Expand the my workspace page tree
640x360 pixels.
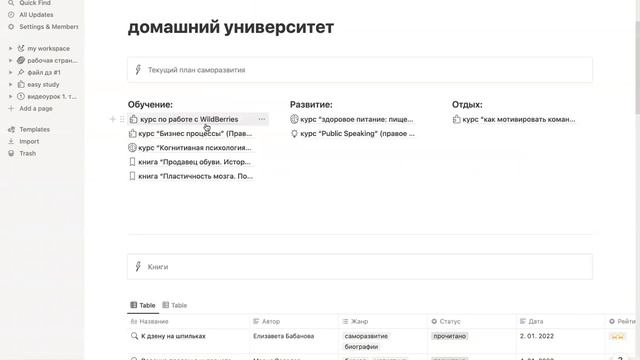(x=11, y=48)
